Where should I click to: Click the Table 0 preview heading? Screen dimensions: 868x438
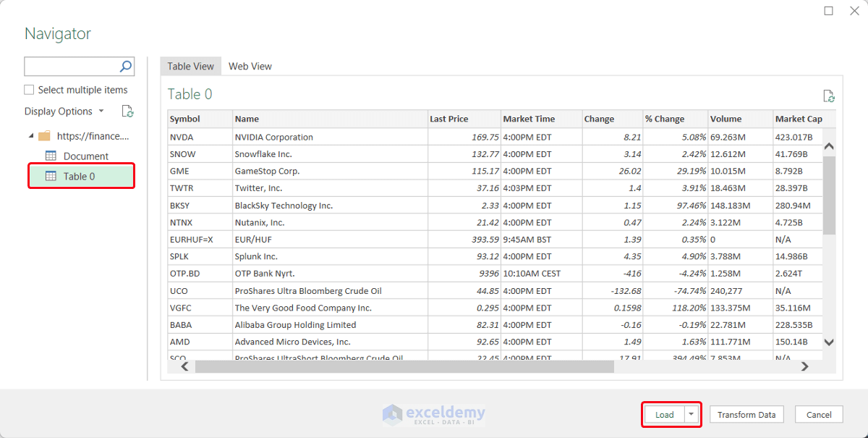[190, 94]
